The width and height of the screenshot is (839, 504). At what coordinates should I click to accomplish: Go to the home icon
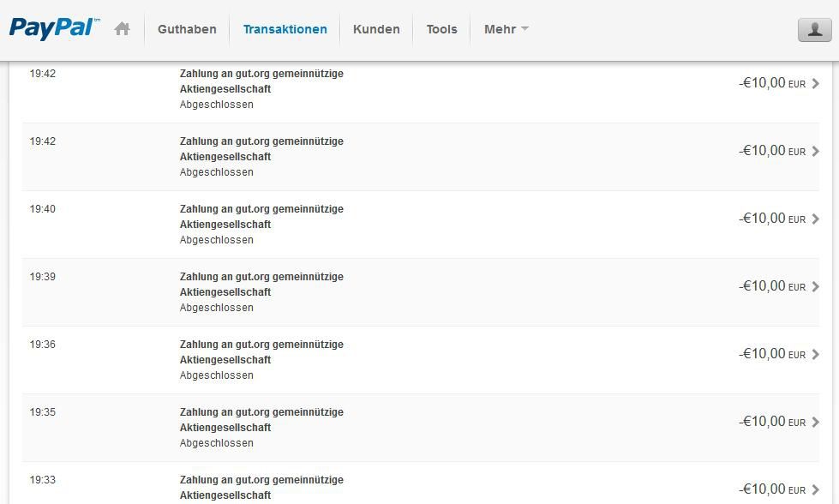[x=122, y=29]
